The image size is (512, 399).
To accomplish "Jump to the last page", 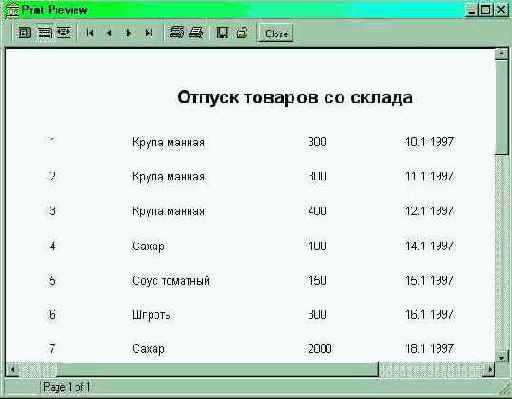I will 148,33.
